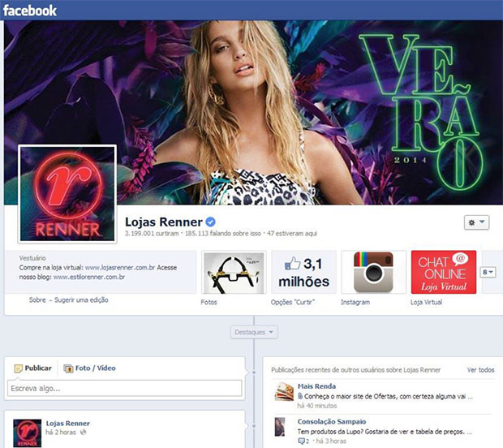Open the Sobre link

coord(37,299)
